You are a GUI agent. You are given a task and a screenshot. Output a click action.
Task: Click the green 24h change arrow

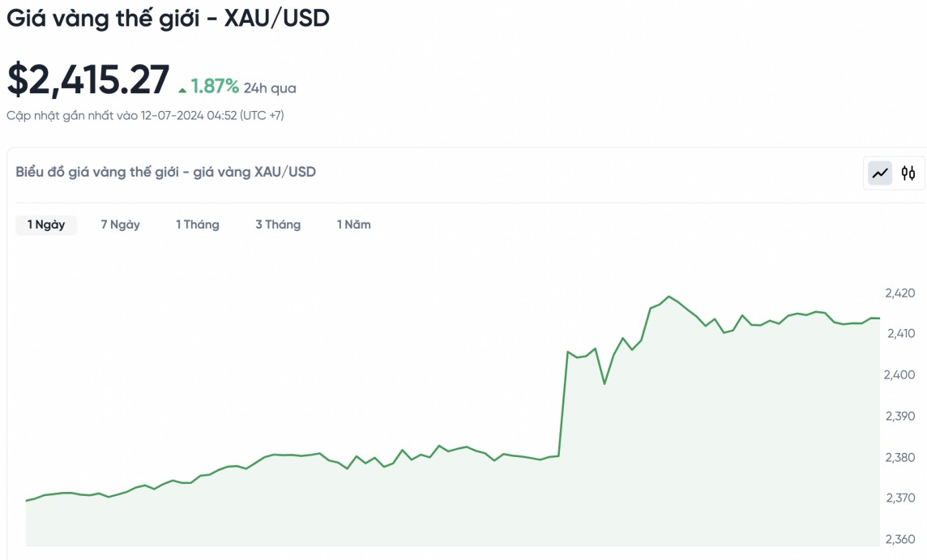click(182, 88)
